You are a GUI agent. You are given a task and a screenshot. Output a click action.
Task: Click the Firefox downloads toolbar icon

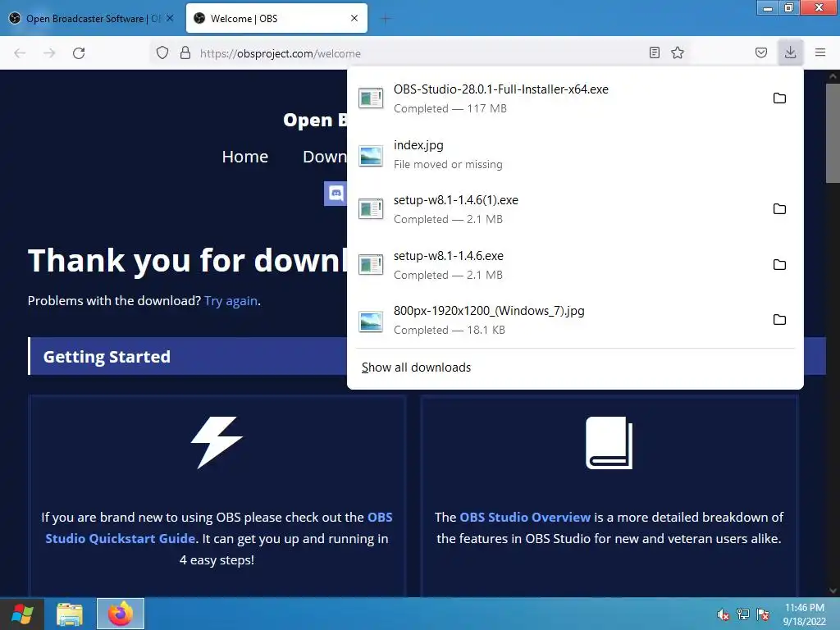(x=790, y=52)
